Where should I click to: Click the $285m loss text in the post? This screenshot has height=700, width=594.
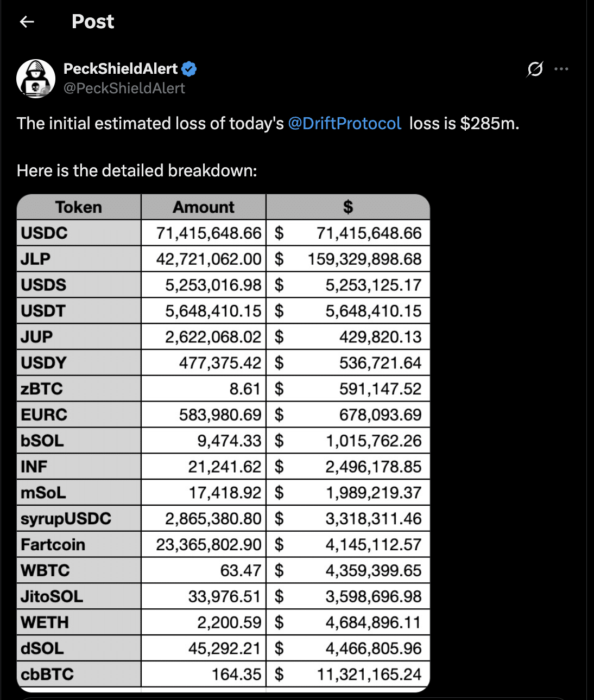489,124
